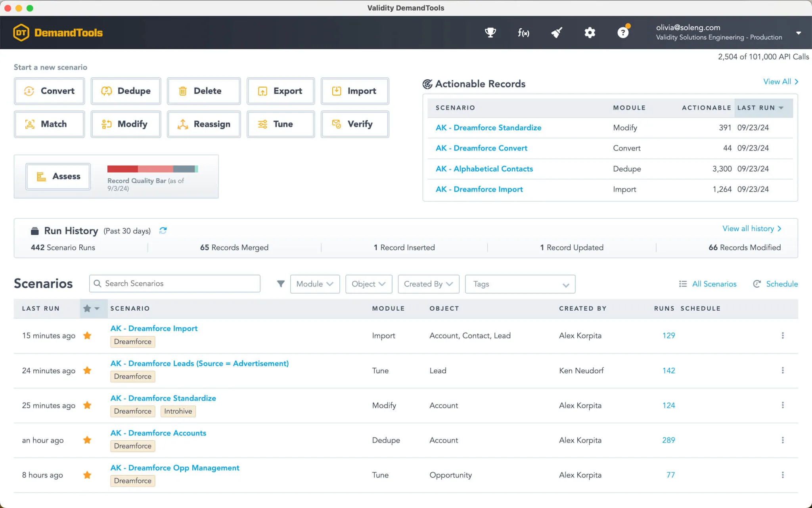Open AK - Dreamforce Standardize actionable record
Image resolution: width=812 pixels, height=508 pixels.
[x=488, y=128]
